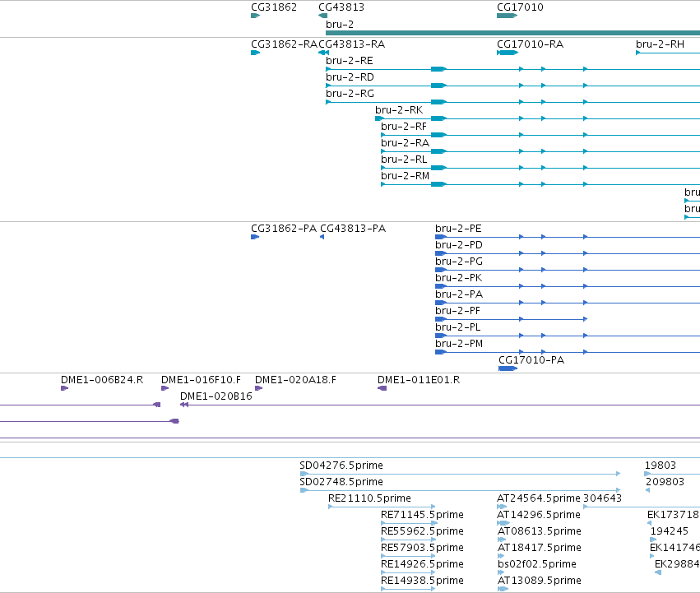The image size is (700, 593).
Task: Select the RE21110.5prime EST label
Action: pos(369,498)
